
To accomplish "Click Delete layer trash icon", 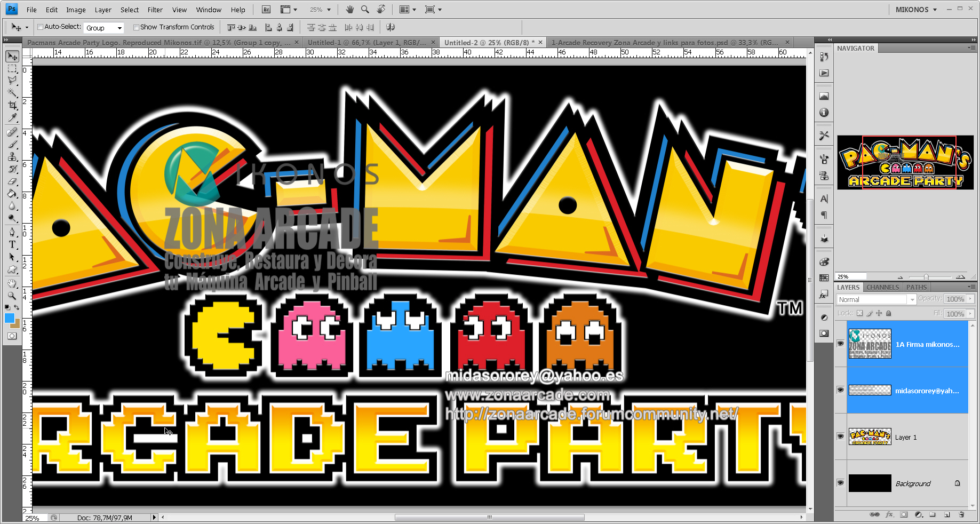I will tap(961, 514).
